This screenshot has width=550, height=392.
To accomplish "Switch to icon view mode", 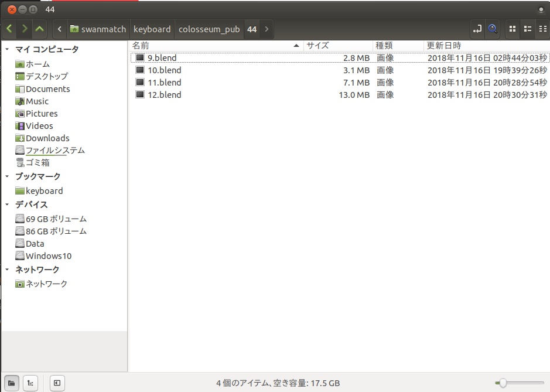I will click(511, 29).
